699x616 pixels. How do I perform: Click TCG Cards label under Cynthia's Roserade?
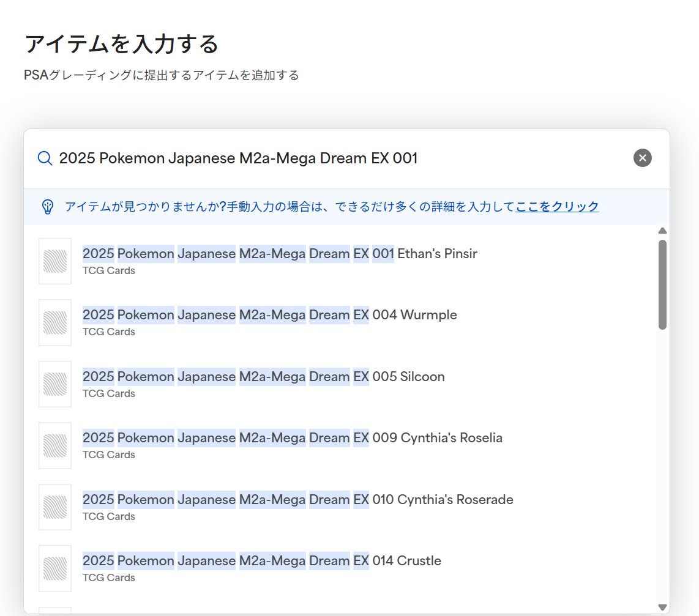pyautogui.click(x=109, y=516)
